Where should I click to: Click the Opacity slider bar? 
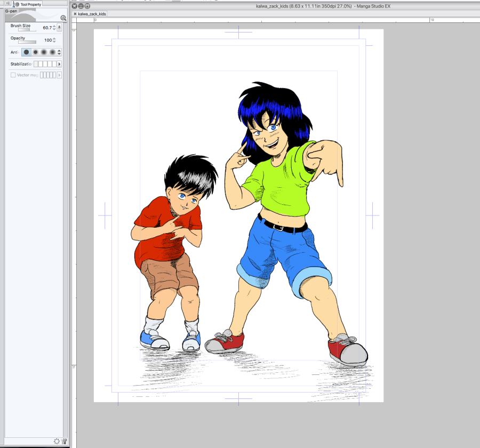[x=27, y=42]
